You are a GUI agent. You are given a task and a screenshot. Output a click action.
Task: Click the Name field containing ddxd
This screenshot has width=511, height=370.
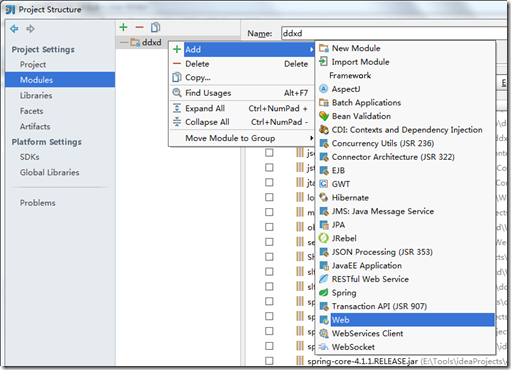click(393, 33)
